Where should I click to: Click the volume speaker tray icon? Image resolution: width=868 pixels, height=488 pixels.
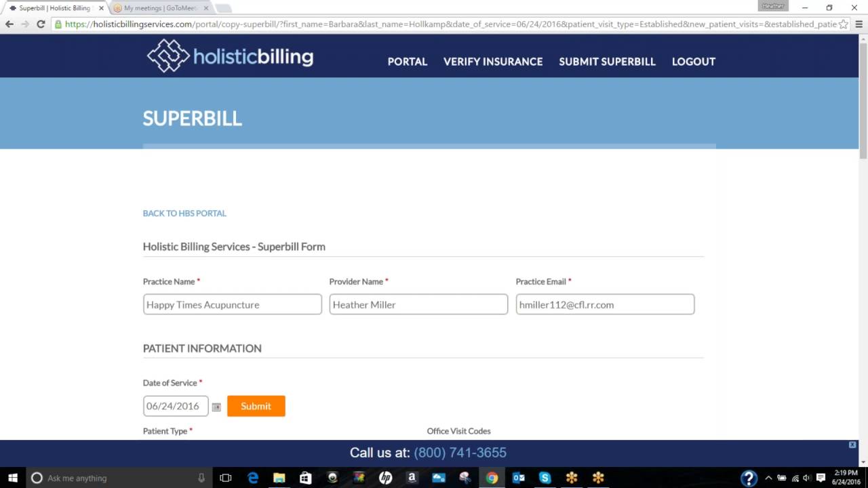(807, 478)
